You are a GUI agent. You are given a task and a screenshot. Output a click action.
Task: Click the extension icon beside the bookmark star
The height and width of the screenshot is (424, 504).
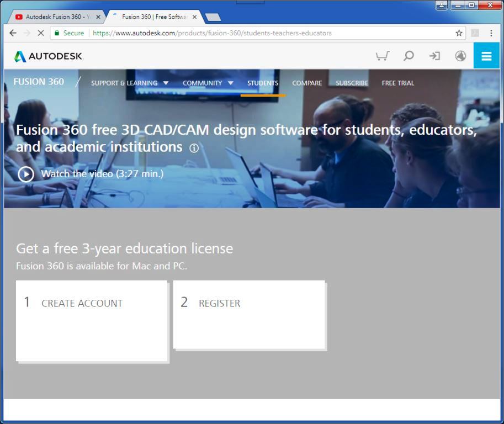pos(475,33)
